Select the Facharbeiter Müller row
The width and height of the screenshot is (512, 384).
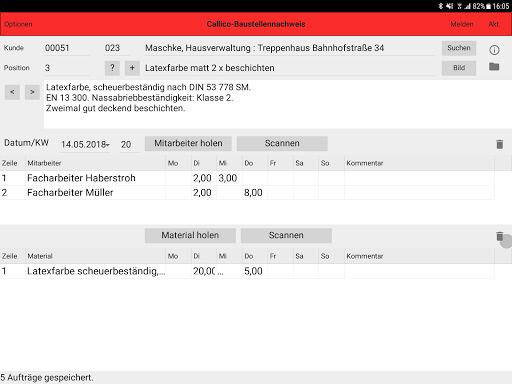click(247, 192)
